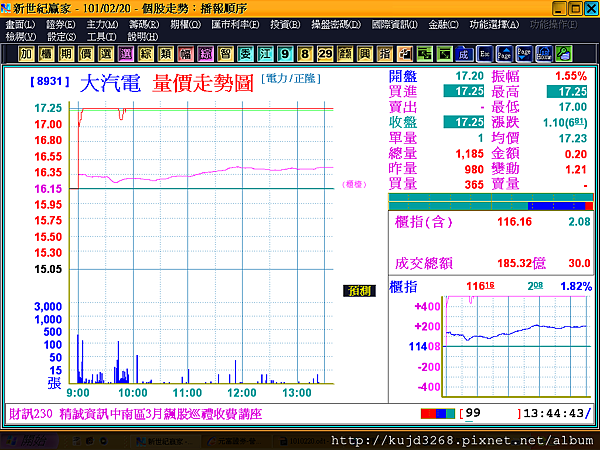Click the [電力/正隆] sector label
Image resolution: width=600 pixels, height=450 pixels.
(291, 78)
